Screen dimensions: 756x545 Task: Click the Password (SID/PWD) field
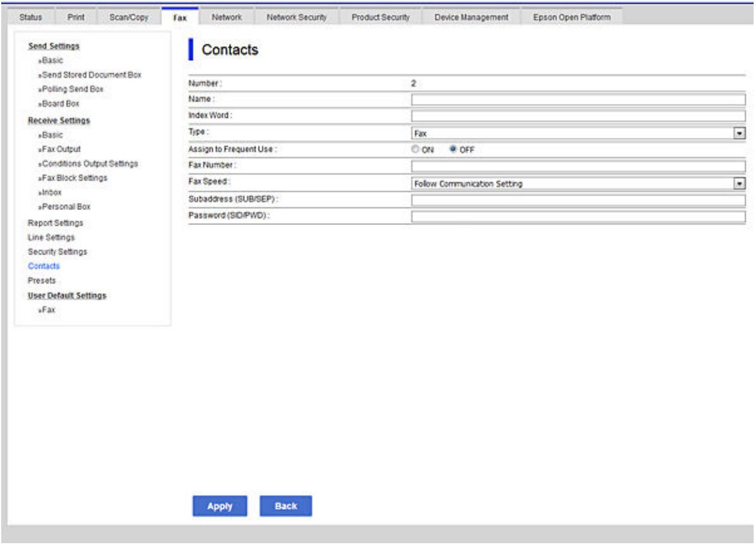point(579,217)
